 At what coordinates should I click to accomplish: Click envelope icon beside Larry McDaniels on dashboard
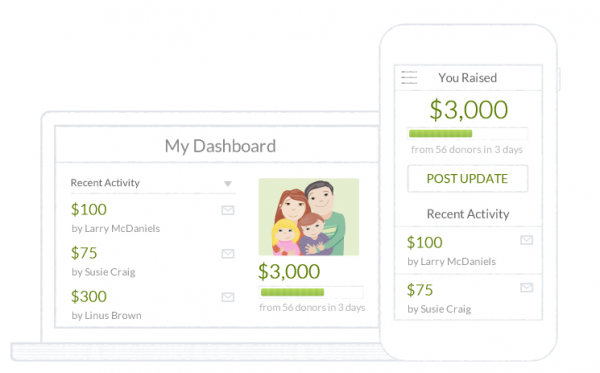pyautogui.click(x=228, y=210)
